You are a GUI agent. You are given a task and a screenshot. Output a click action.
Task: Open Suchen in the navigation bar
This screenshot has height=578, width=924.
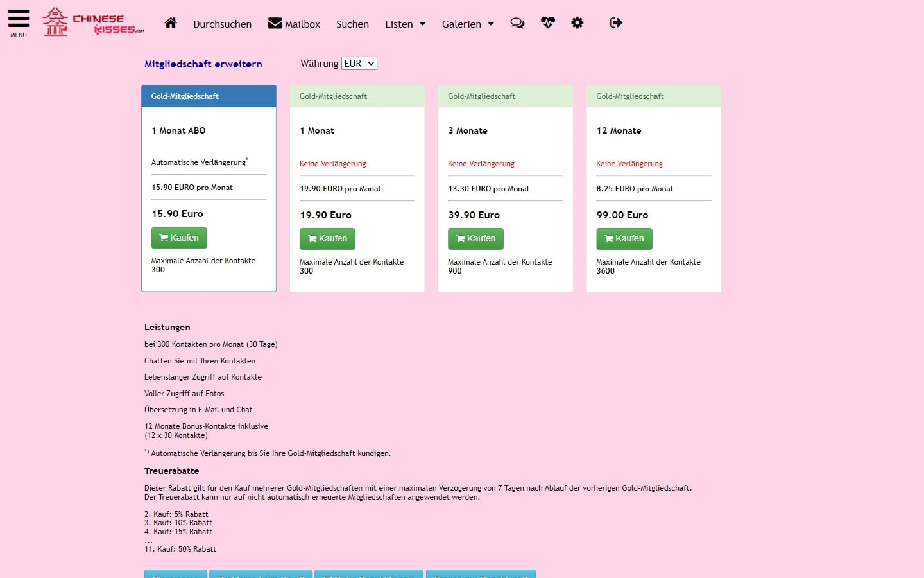[x=352, y=24]
